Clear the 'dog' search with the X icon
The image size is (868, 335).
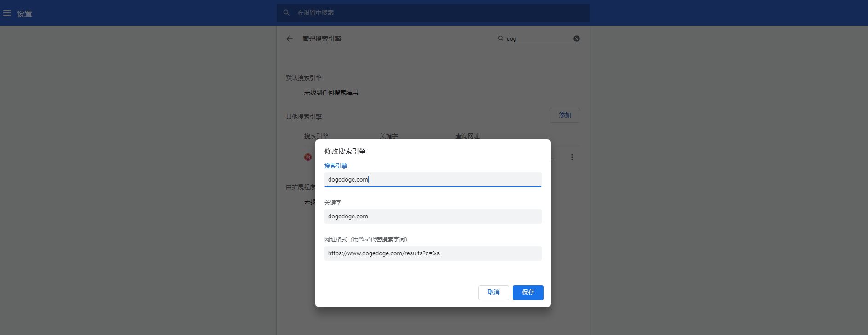576,39
